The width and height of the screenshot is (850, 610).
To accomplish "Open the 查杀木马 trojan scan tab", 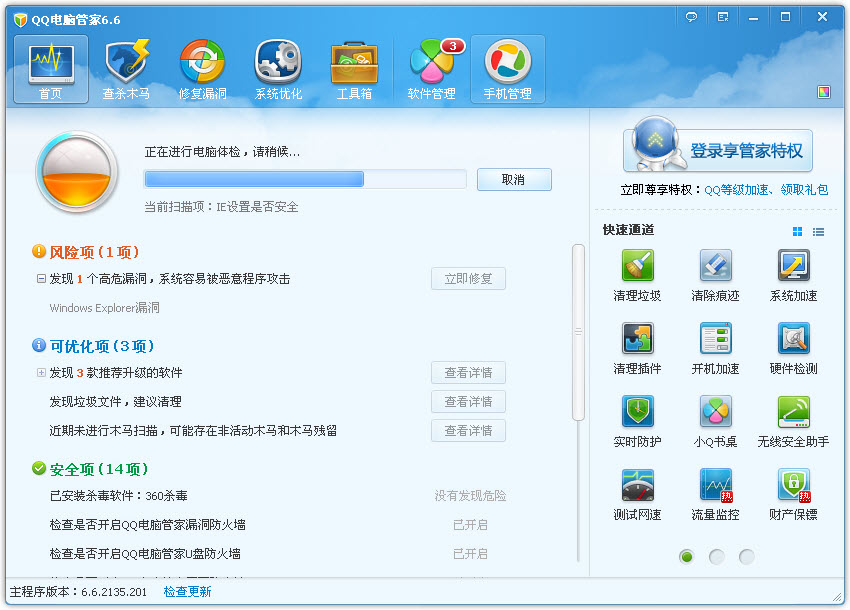I will click(126, 69).
